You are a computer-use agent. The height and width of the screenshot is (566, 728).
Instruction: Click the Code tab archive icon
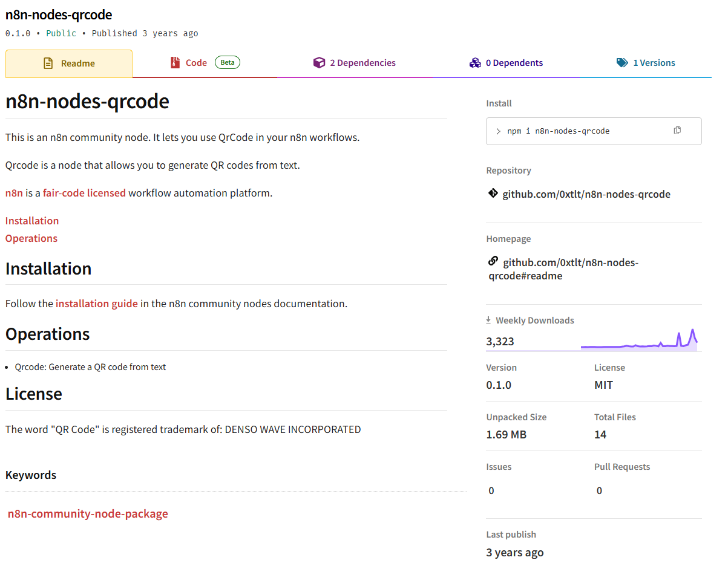tap(175, 63)
